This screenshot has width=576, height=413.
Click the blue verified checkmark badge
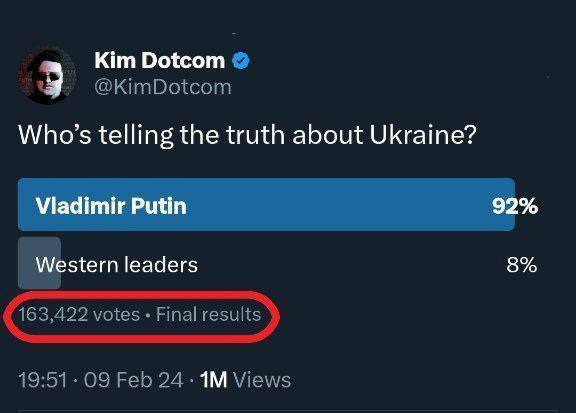click(241, 61)
